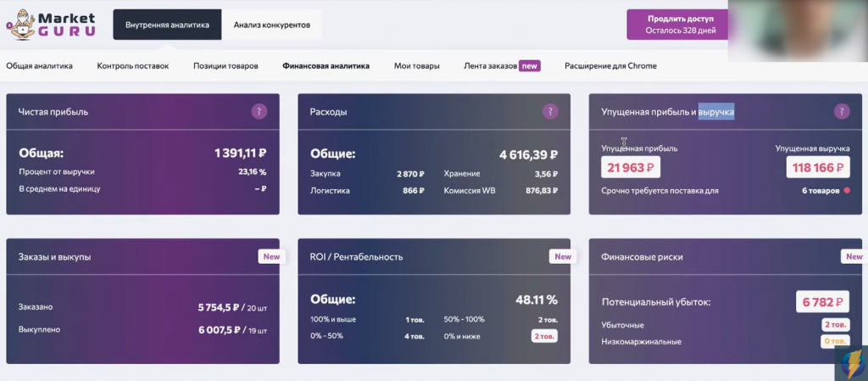Open Общая аналитика menu item
The width and height of the screenshot is (868, 381).
[40, 65]
